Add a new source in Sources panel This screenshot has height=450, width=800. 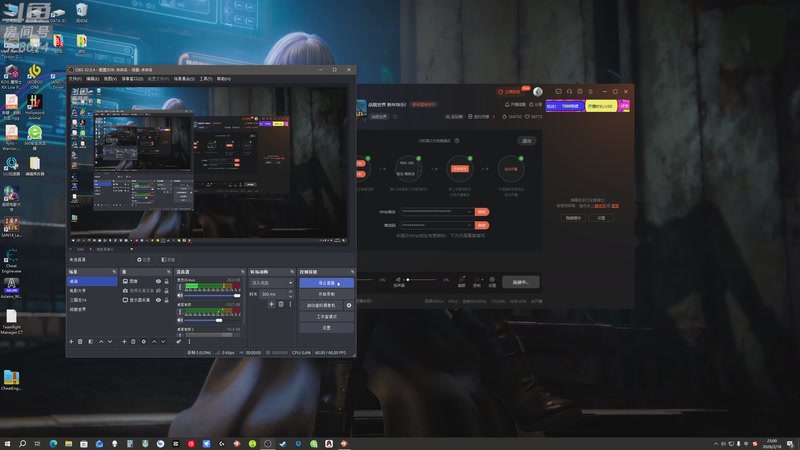124,341
